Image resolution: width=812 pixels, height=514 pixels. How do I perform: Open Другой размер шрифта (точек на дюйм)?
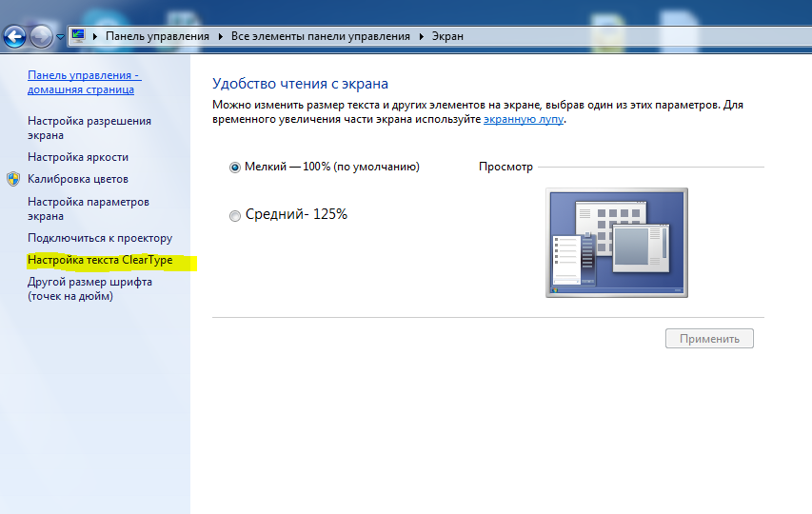pos(89,288)
